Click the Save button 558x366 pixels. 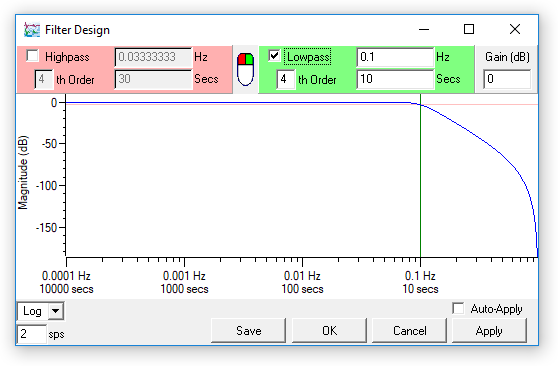point(248,331)
